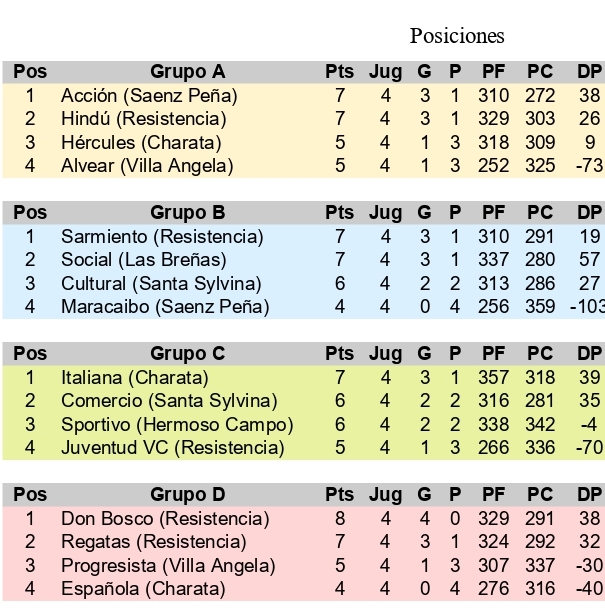Select Don Bosco (Resistencia) team cell
This screenshot has width=605, height=608.
[x=165, y=519]
